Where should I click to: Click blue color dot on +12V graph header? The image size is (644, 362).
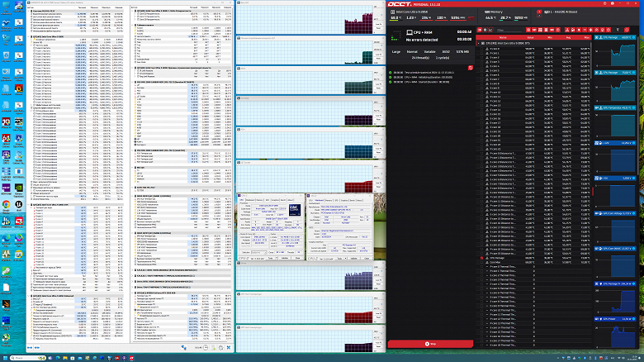[x=634, y=143]
